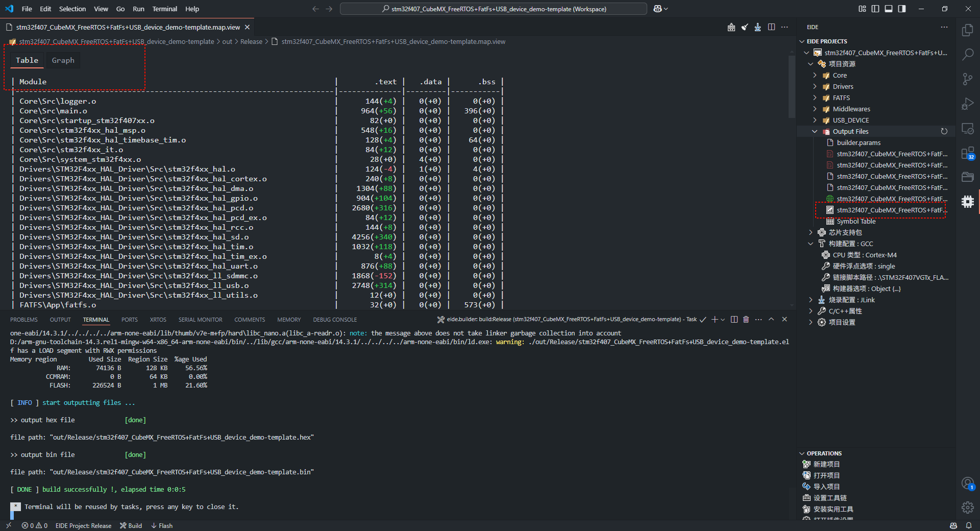980x531 pixels.
Task: Split the editor to the right
Action: pyautogui.click(x=771, y=27)
